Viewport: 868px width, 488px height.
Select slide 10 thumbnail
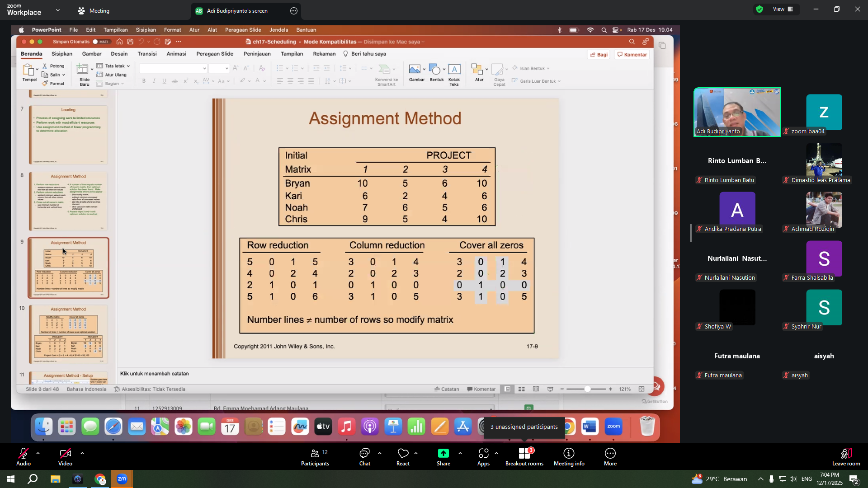(68, 334)
